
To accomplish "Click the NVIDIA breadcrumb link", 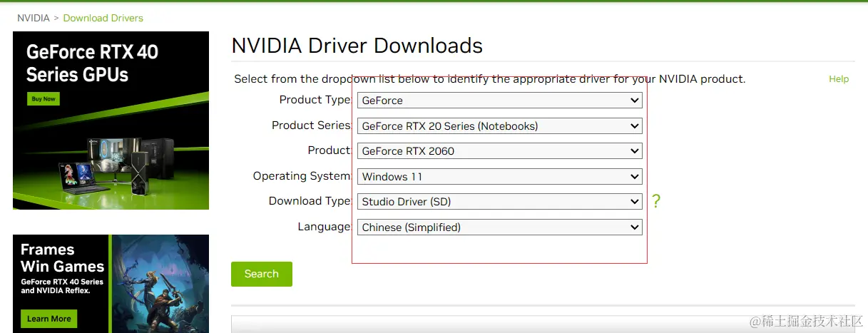I will [x=34, y=18].
